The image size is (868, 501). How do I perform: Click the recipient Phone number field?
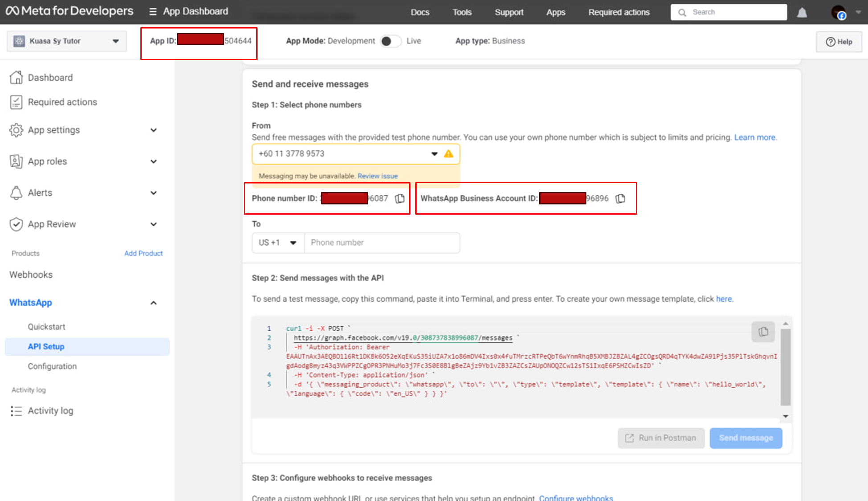click(382, 243)
